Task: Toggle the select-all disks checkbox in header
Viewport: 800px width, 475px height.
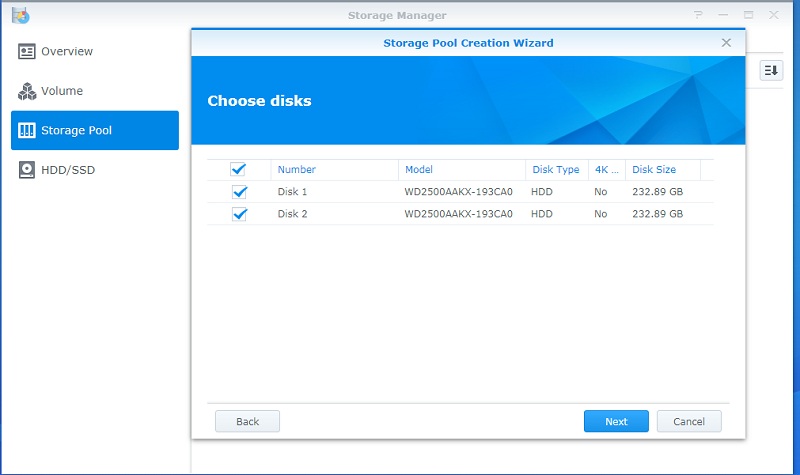Action: [238, 169]
